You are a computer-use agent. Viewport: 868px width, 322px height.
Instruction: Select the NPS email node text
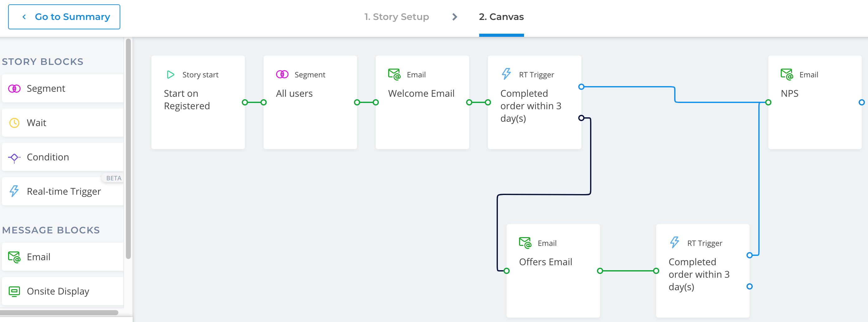point(789,94)
